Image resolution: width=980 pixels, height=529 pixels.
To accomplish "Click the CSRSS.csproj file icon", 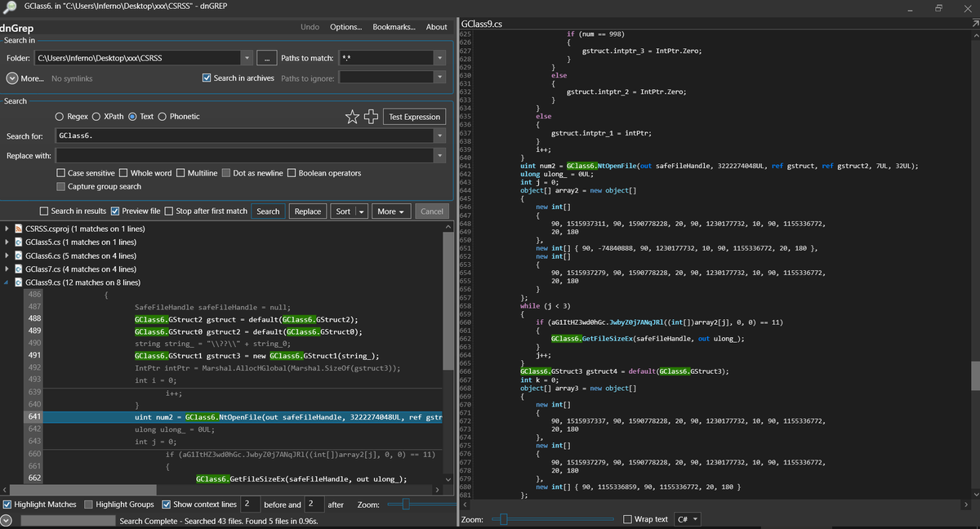I will point(18,229).
